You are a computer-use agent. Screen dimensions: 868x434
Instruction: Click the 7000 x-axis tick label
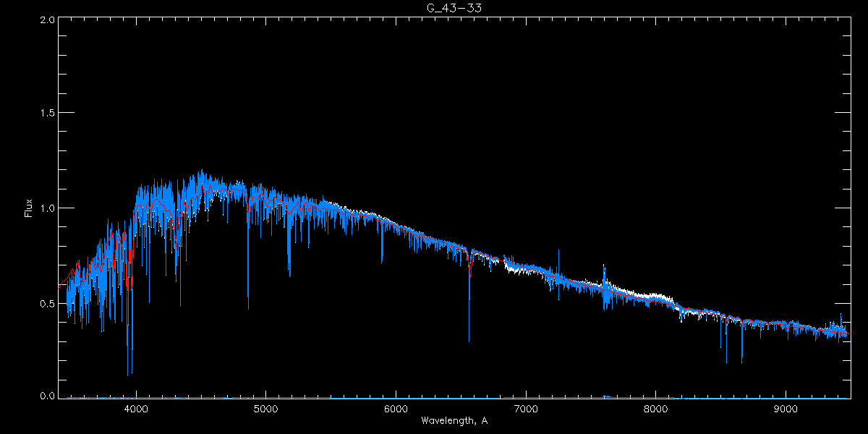pos(526,408)
